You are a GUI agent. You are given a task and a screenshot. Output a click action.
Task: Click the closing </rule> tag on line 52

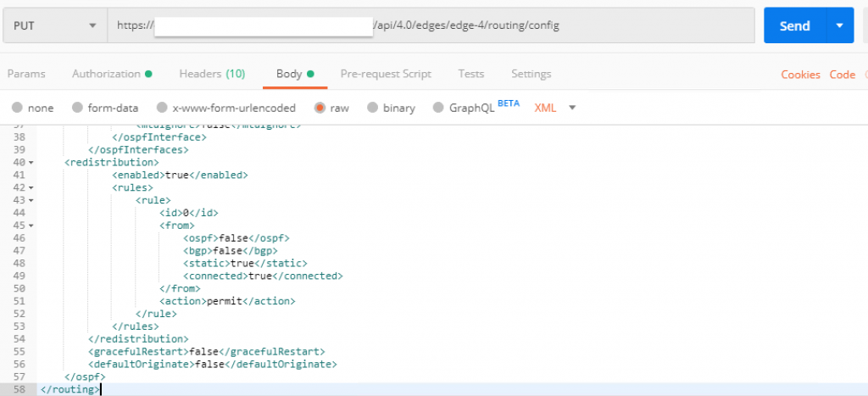click(156, 314)
